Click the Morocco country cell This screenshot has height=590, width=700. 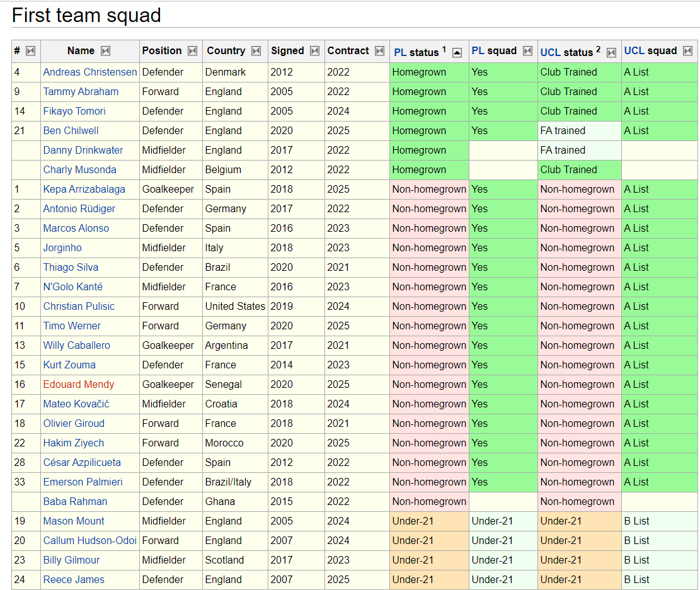(x=235, y=443)
